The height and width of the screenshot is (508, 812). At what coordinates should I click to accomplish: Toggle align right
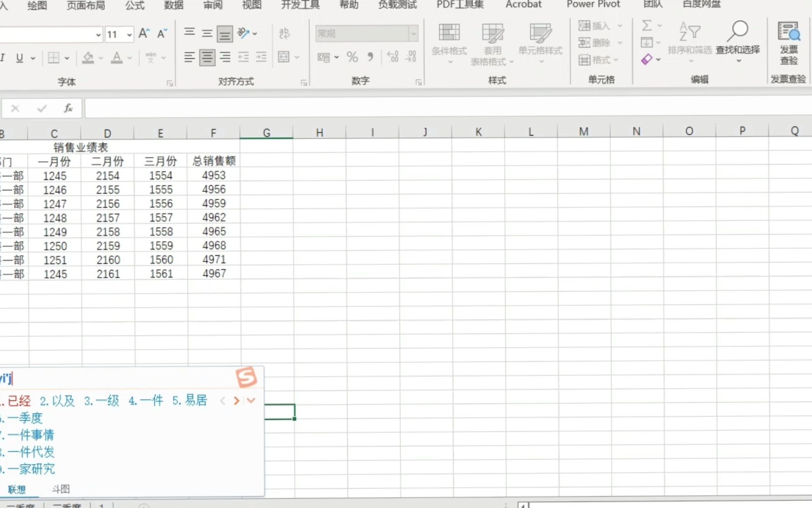tap(225, 57)
